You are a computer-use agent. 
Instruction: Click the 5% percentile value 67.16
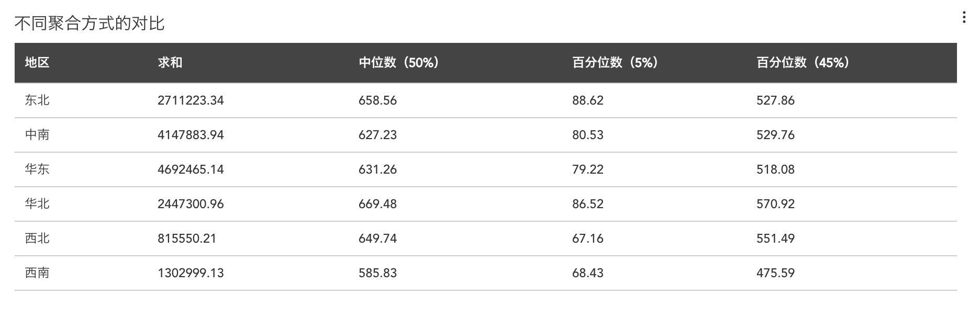[x=587, y=238]
